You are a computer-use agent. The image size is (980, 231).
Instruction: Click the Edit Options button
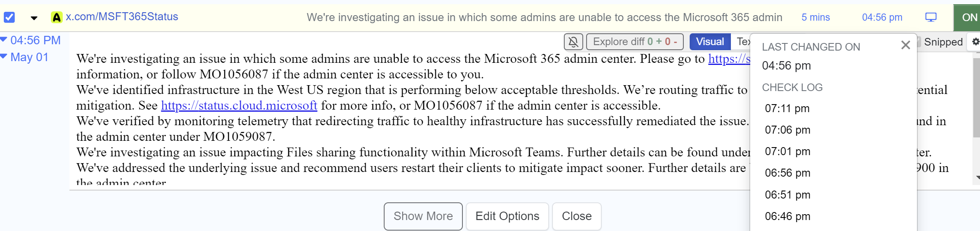[507, 216]
